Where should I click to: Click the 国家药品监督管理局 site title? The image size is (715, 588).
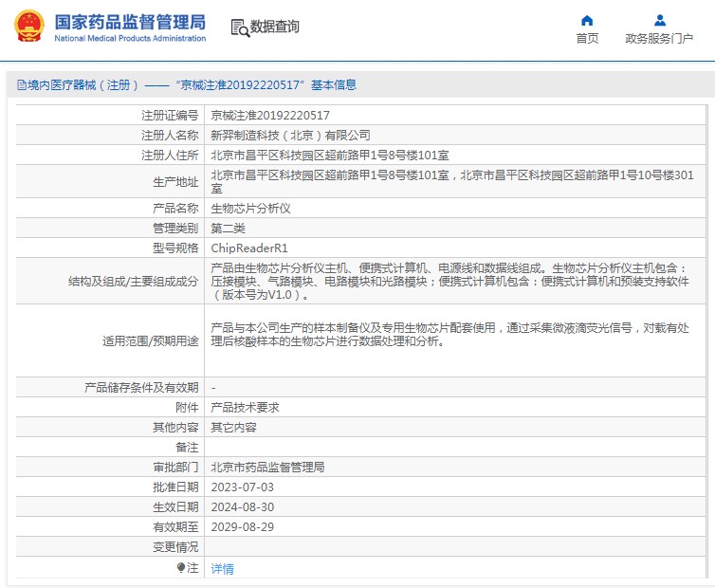click(x=130, y=21)
